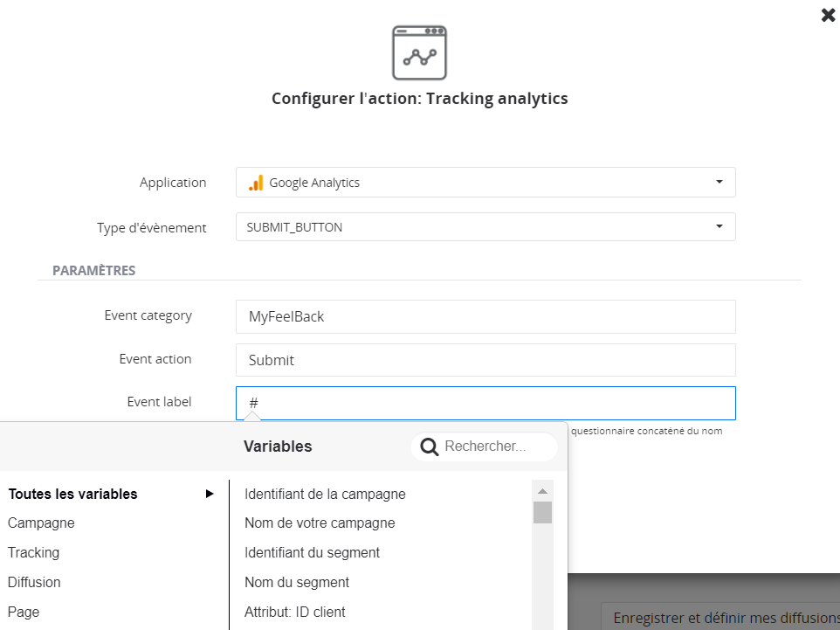Select the Tracking variable category
Image resolution: width=840 pixels, height=630 pixels.
click(33, 553)
